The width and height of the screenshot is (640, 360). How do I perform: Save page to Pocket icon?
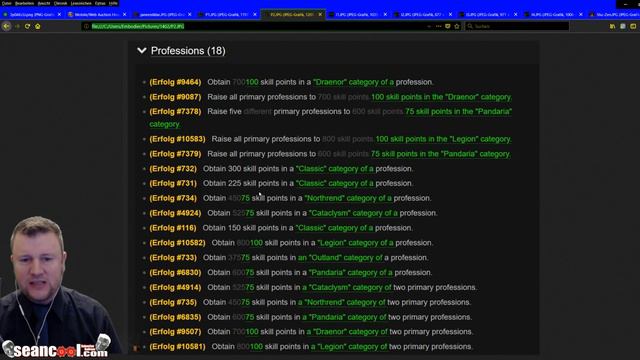tap(448, 26)
